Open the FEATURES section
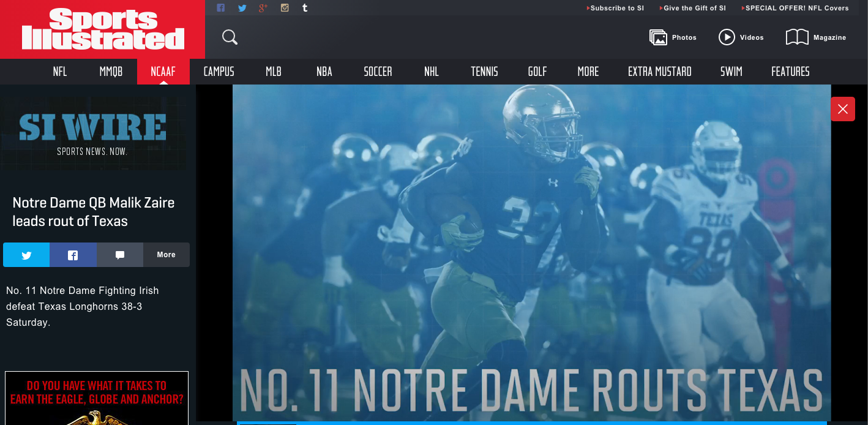This screenshot has height=425, width=868. [x=790, y=72]
